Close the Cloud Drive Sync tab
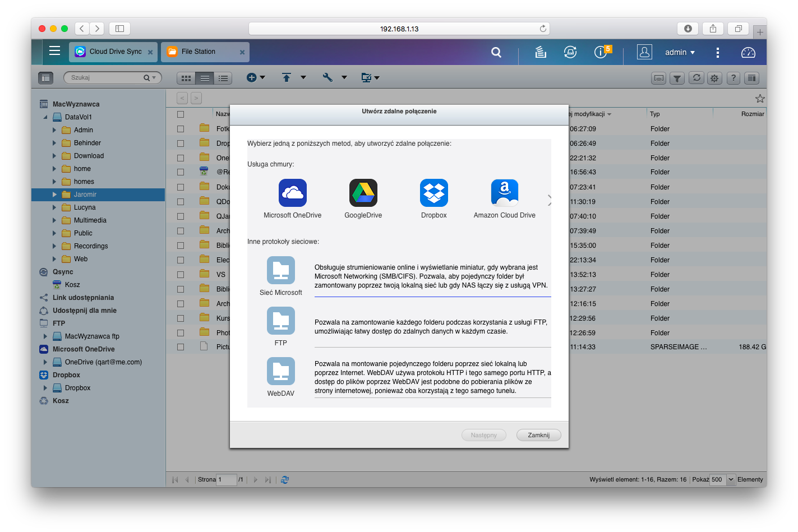This screenshot has width=798, height=532. pyautogui.click(x=150, y=52)
